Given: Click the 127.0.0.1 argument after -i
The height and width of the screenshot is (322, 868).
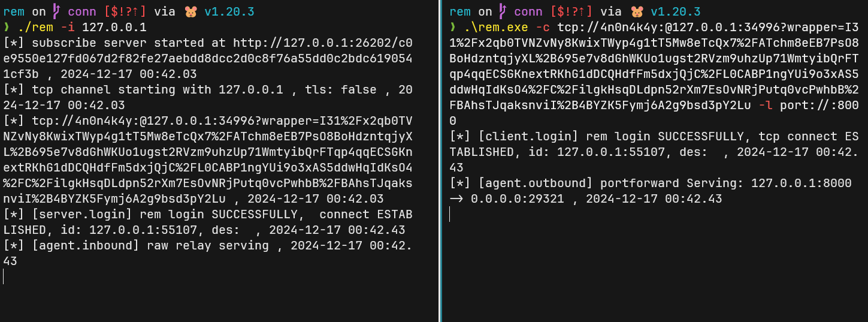Looking at the screenshot, I should coord(114,28).
